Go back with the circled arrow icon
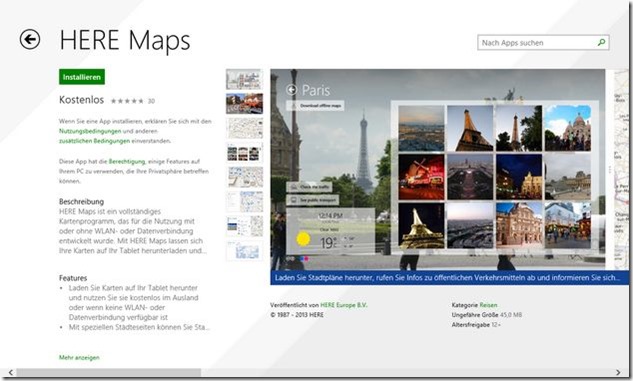This screenshot has width=633, height=381. tap(30, 40)
